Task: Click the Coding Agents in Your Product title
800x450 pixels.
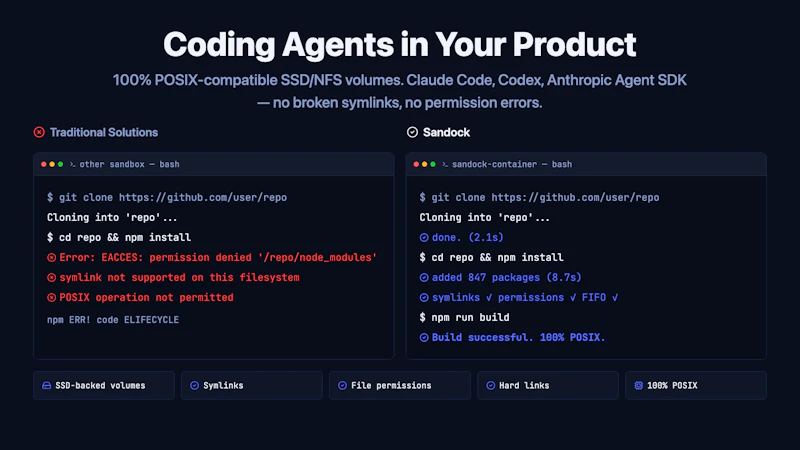Action: [x=399, y=44]
